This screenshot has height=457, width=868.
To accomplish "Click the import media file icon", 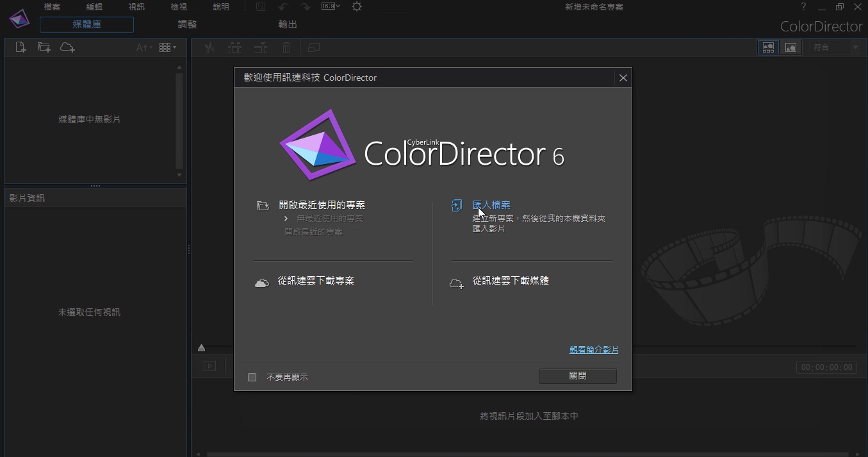I will (x=20, y=47).
